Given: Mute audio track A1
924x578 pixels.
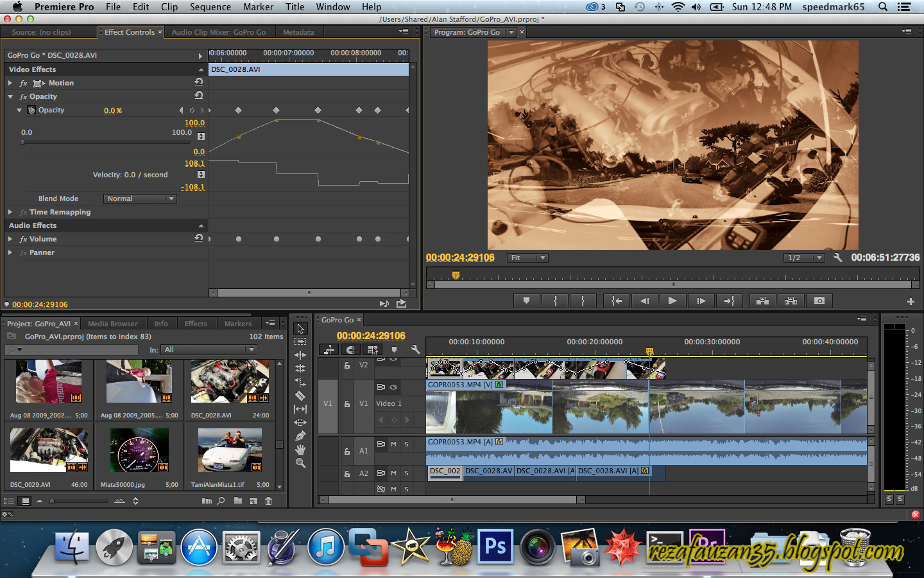Looking at the screenshot, I should tap(393, 444).
